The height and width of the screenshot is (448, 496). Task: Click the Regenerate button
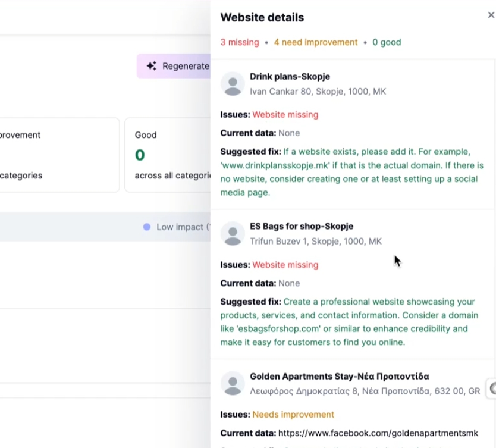(x=174, y=66)
